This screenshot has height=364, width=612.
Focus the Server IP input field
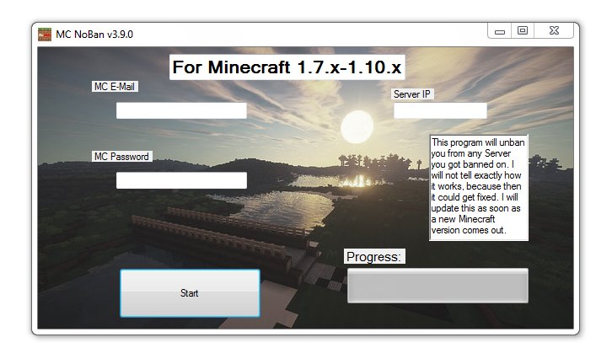coord(440,110)
